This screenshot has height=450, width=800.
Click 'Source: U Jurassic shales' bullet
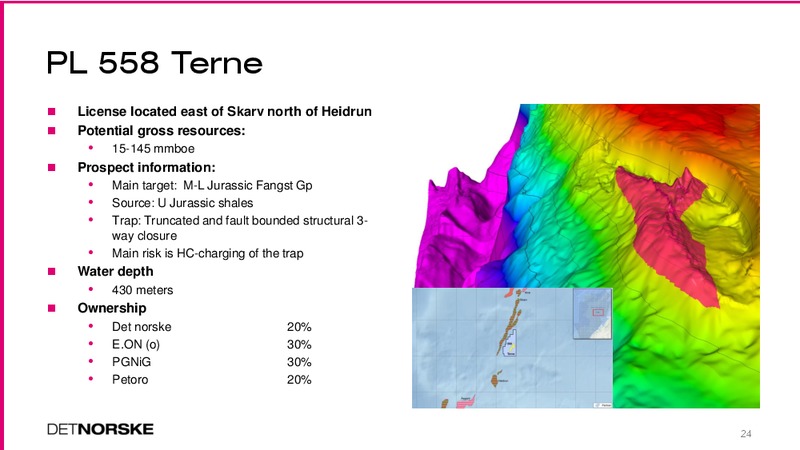point(182,203)
